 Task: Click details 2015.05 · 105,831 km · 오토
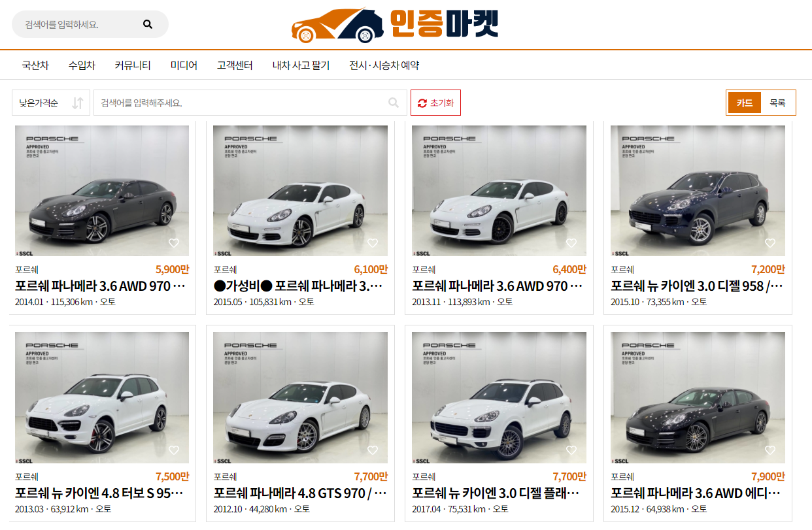pyautogui.click(x=264, y=302)
